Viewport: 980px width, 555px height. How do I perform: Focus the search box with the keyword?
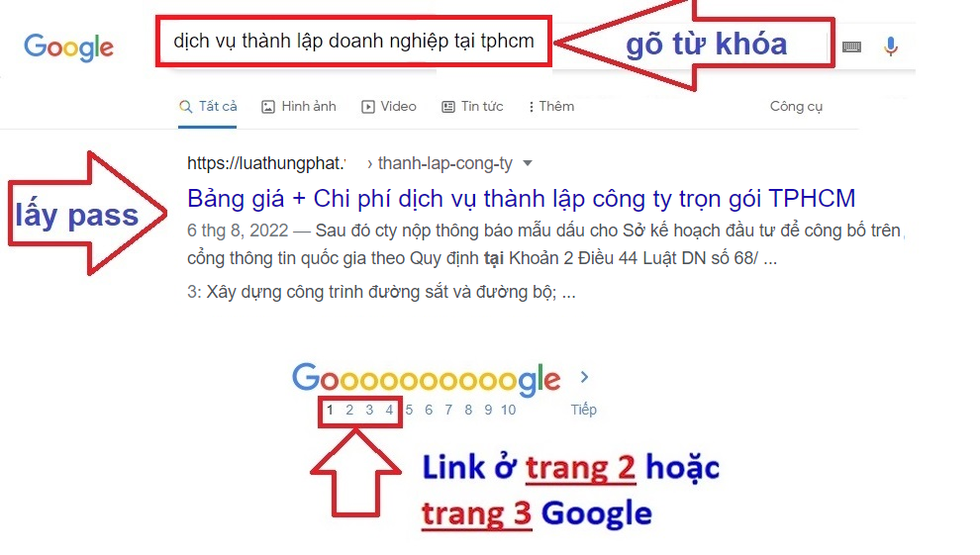point(353,42)
